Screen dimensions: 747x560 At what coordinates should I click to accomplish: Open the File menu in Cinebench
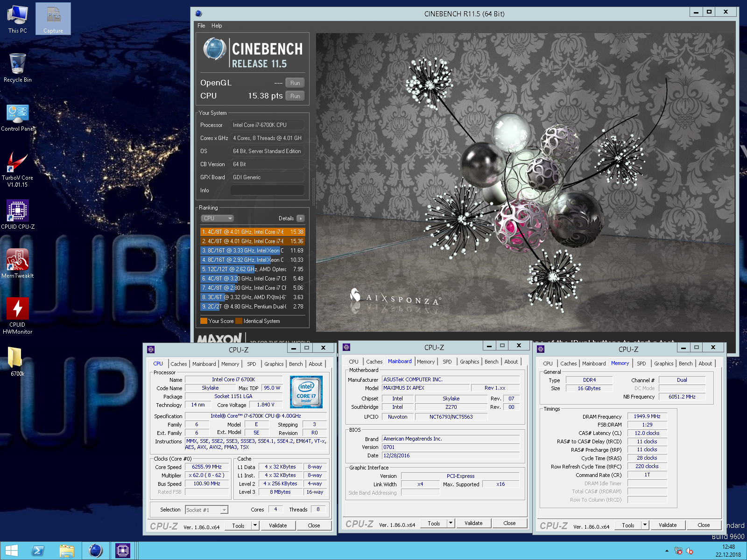[x=201, y=26]
